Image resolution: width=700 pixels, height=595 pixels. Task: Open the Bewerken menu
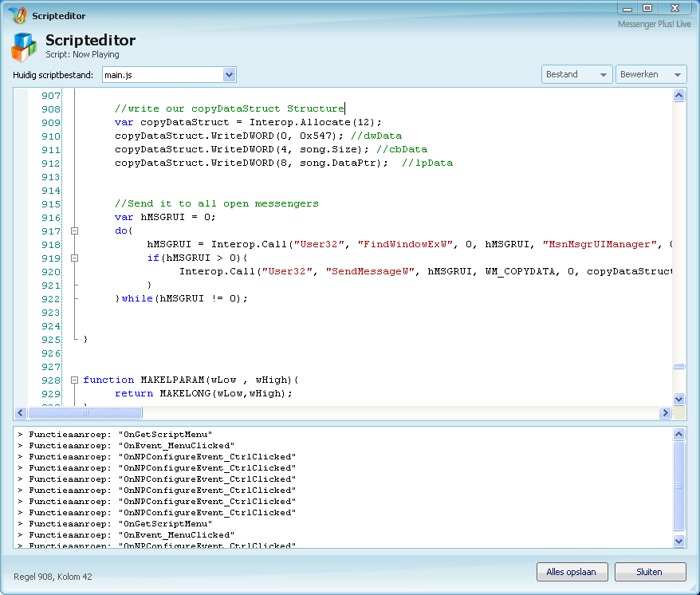(x=651, y=74)
